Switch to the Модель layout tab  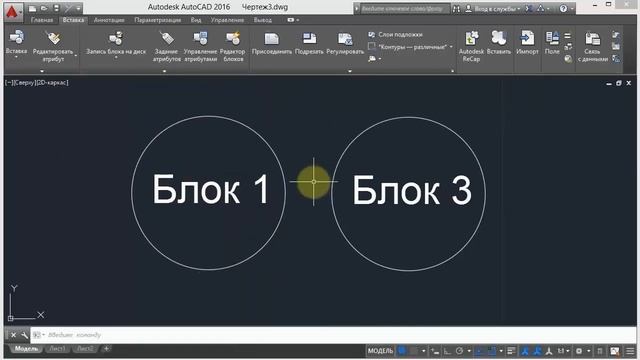coord(26,349)
